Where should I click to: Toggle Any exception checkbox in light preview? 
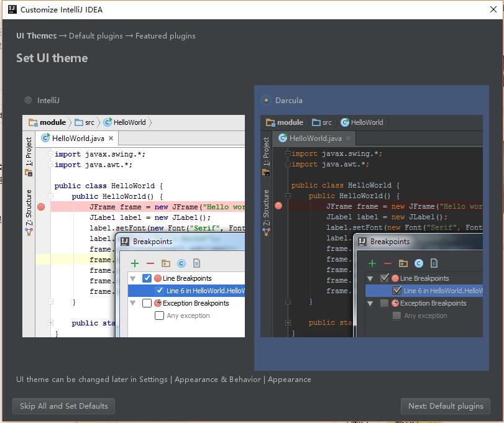click(160, 316)
